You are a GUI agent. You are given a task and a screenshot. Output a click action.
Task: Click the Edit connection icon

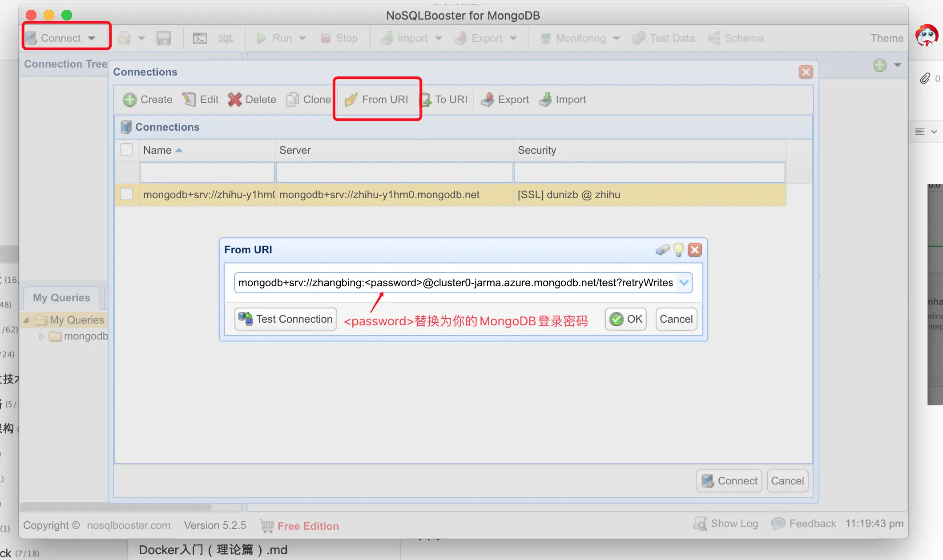click(x=189, y=100)
